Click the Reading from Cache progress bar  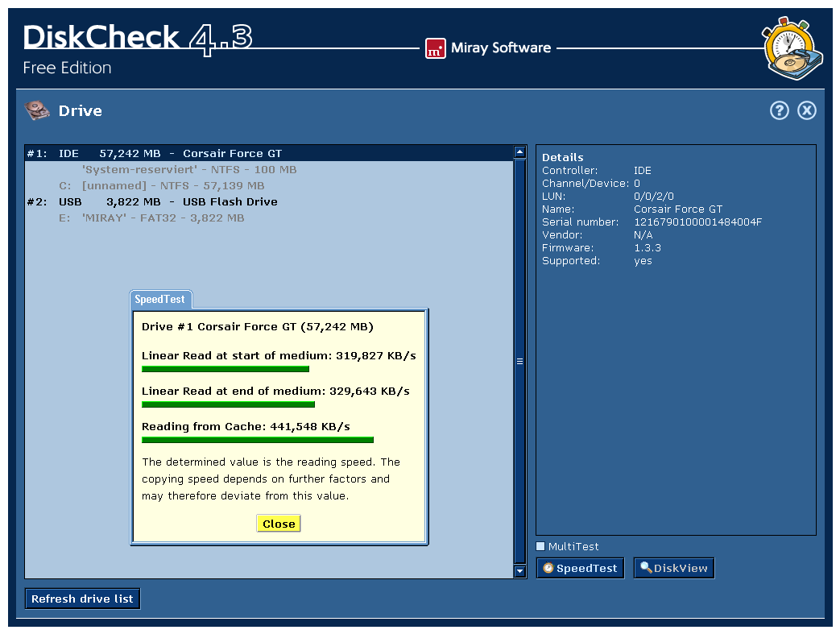click(258, 440)
